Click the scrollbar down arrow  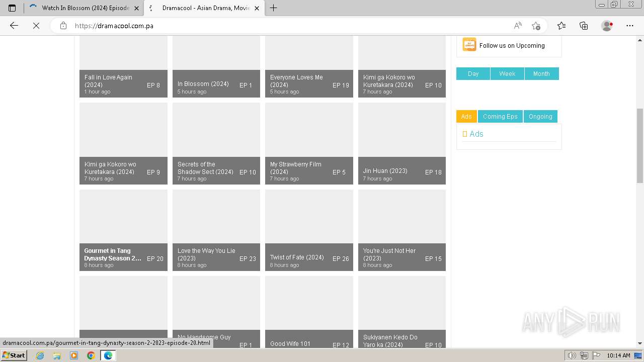(640, 344)
